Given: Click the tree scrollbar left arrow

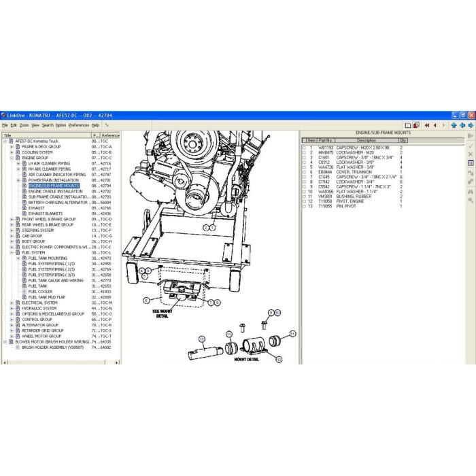Looking at the screenshot, I should coord(4,362).
